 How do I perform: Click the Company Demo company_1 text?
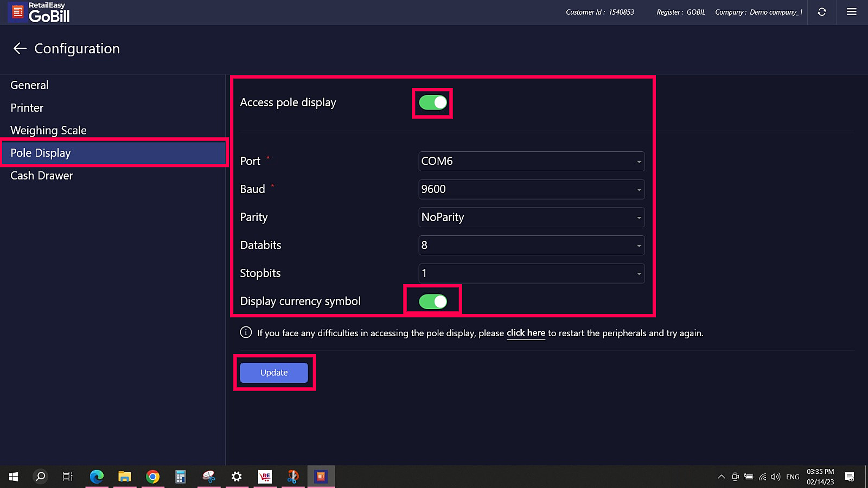click(759, 12)
